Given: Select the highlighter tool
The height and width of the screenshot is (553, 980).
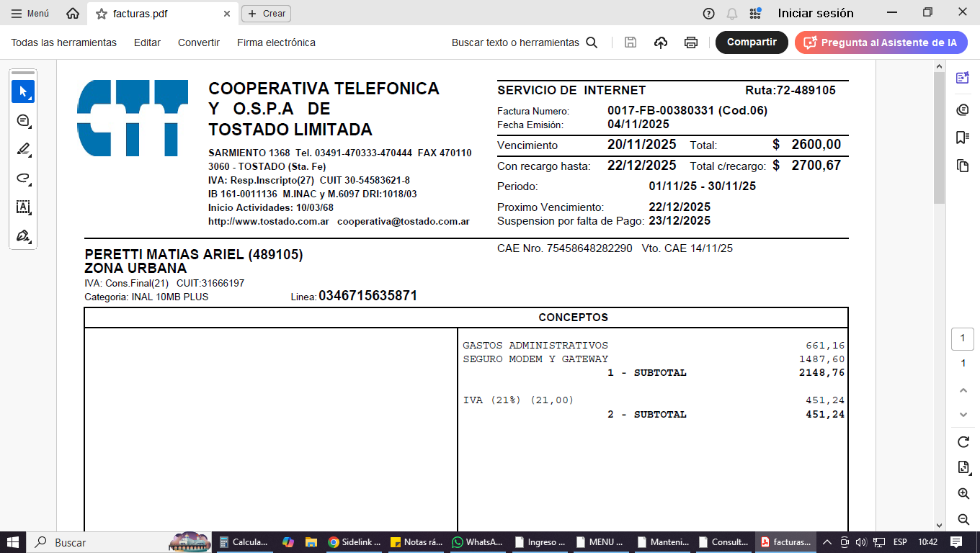Looking at the screenshot, I should point(23,150).
